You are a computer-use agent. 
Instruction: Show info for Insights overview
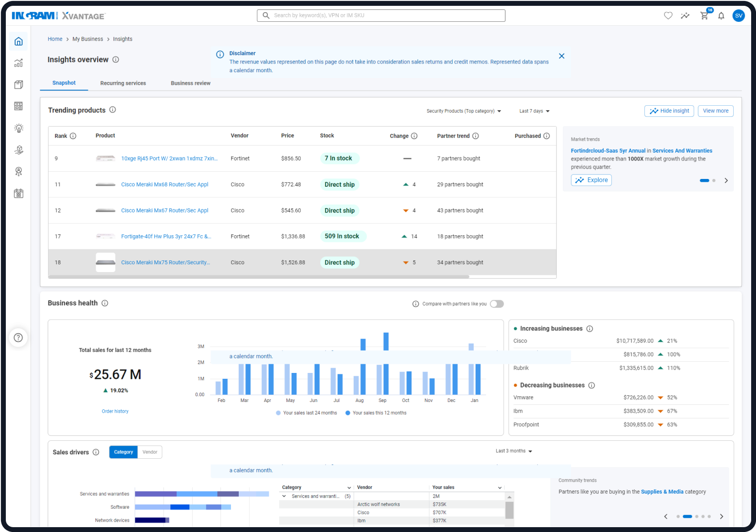[116, 60]
